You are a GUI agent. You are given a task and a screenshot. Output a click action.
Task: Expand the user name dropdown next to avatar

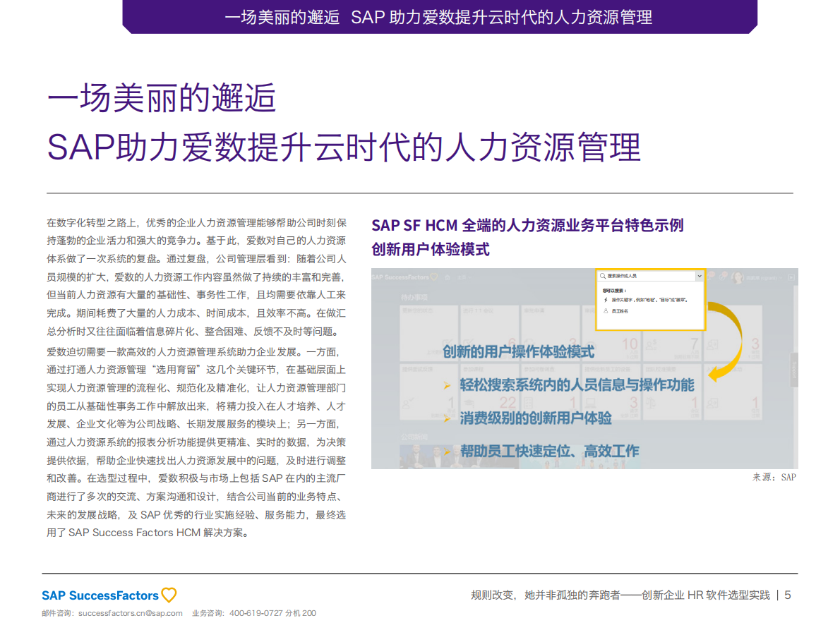(x=781, y=278)
